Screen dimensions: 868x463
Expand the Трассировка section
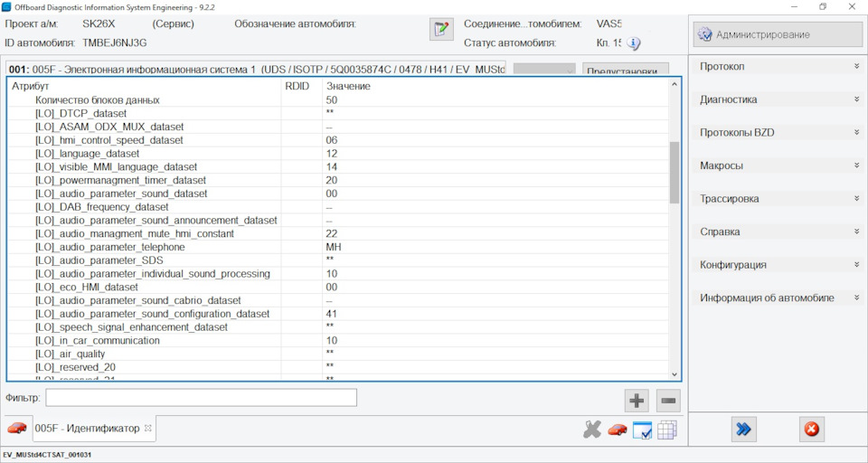(x=778, y=199)
